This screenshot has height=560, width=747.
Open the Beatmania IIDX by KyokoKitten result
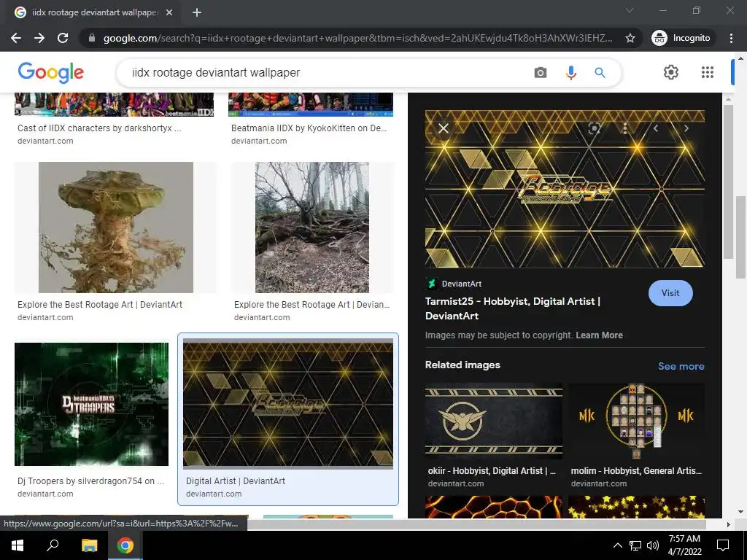point(309,128)
